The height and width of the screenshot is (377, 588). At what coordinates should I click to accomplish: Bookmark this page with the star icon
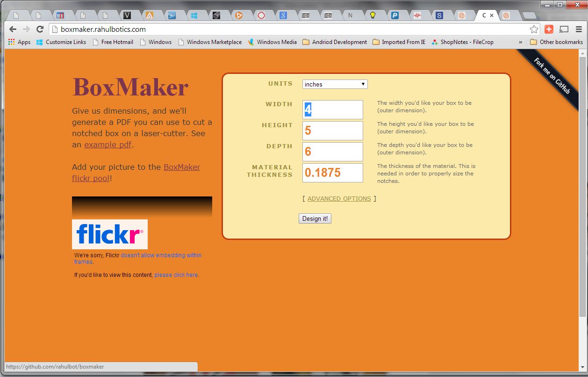tap(534, 29)
